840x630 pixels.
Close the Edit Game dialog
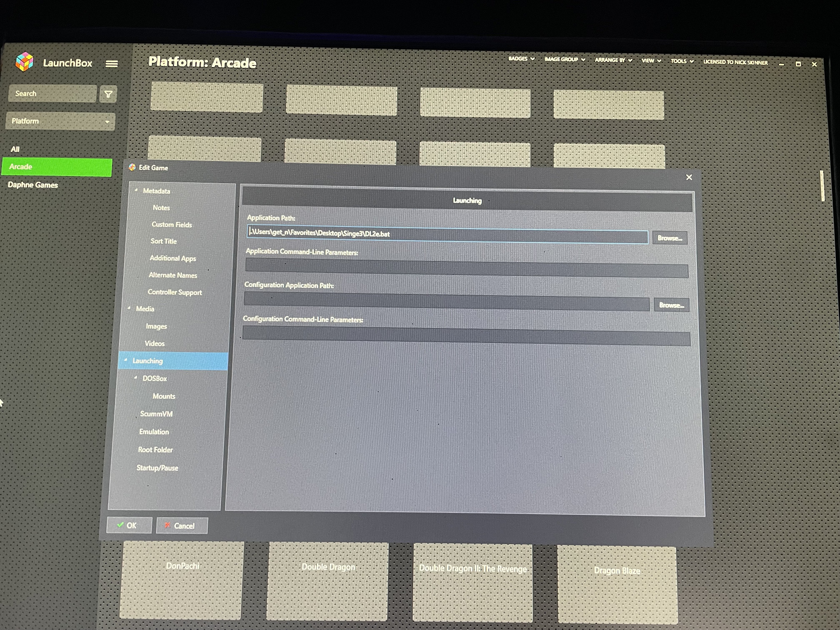[689, 177]
